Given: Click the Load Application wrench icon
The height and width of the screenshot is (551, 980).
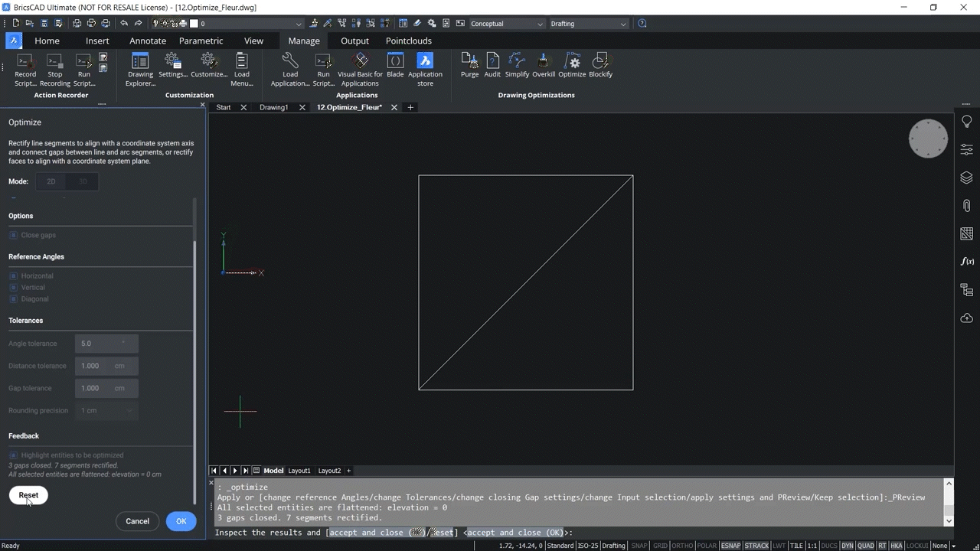Looking at the screenshot, I should tap(290, 60).
